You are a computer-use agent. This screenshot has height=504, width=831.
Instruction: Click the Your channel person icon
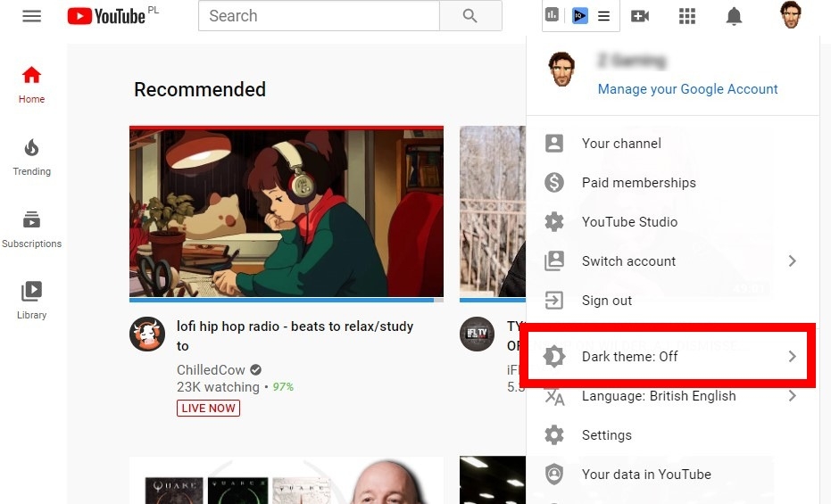coord(553,144)
